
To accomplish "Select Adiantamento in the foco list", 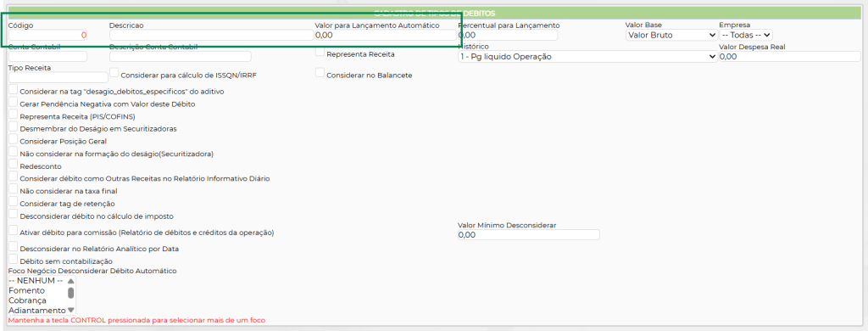I will click(37, 310).
